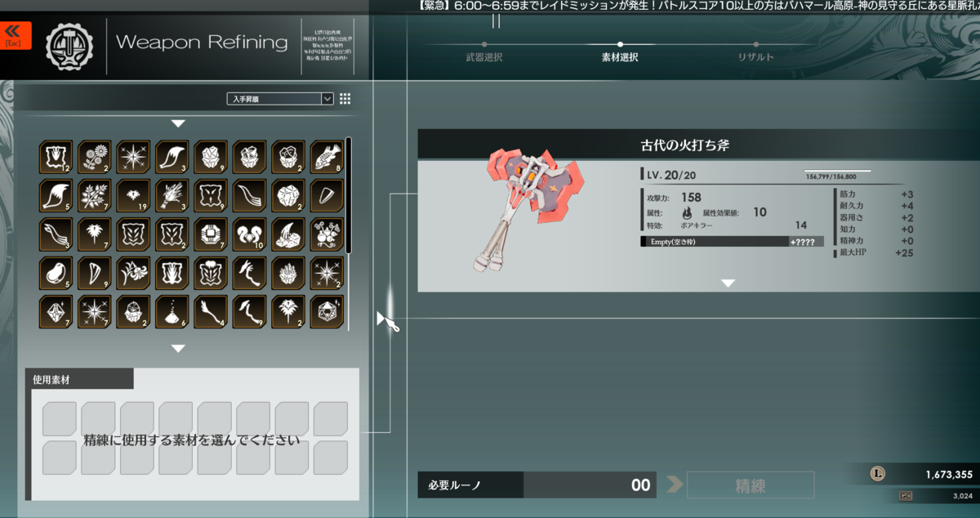Image resolution: width=980 pixels, height=518 pixels.
Task: Click the fire attribute icon
Action: pyautogui.click(x=686, y=213)
